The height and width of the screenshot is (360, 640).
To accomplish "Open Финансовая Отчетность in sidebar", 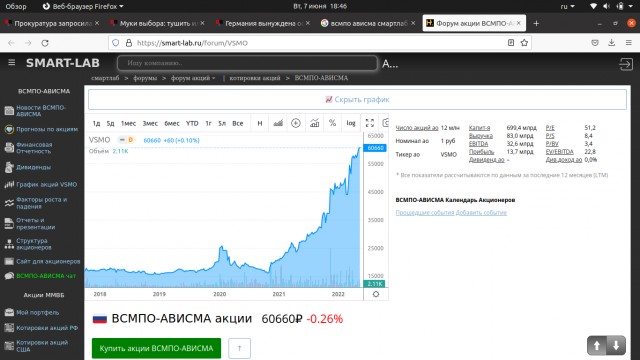I will tap(34, 148).
